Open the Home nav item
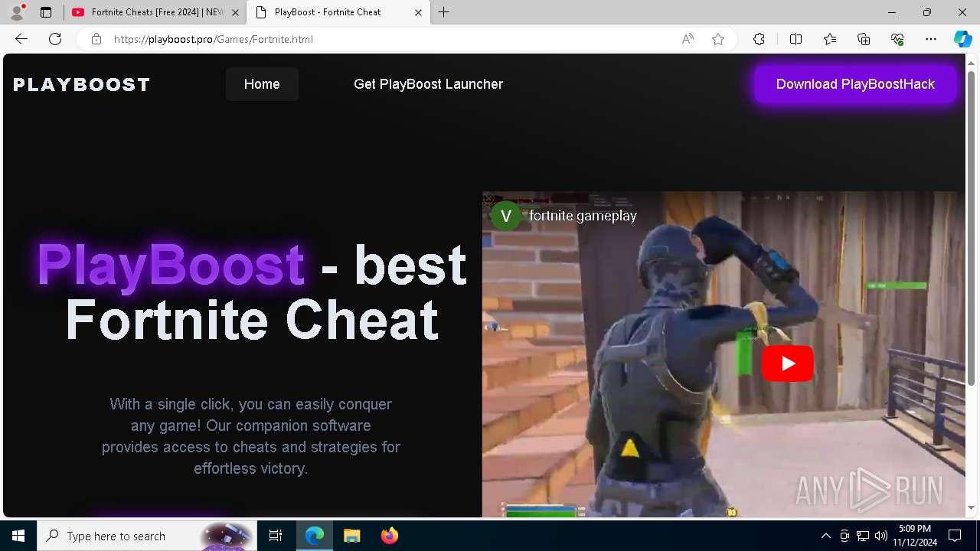 click(262, 84)
